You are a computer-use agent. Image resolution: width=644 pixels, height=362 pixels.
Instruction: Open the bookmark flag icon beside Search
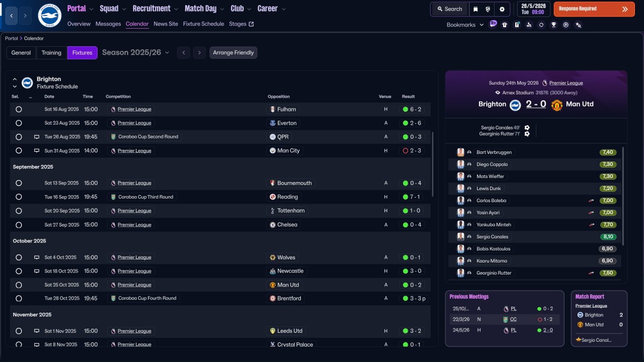(x=475, y=9)
